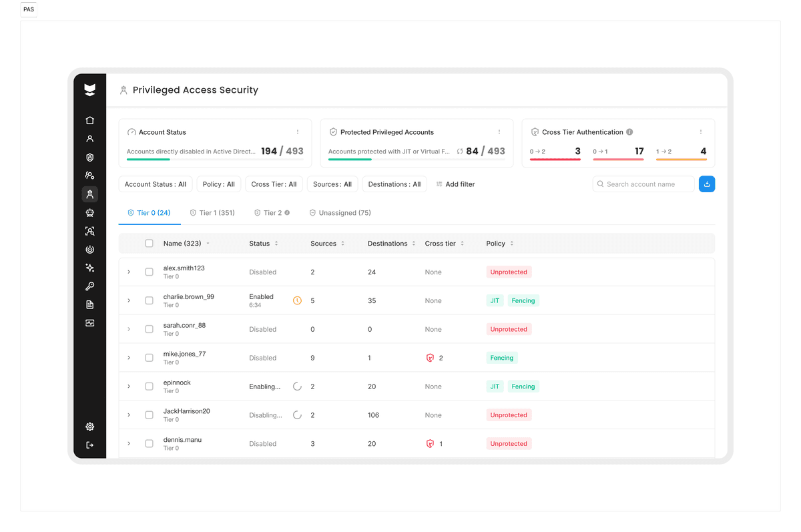Open Account Status card options menu
The width and height of the screenshot is (801, 532).
pyautogui.click(x=298, y=132)
